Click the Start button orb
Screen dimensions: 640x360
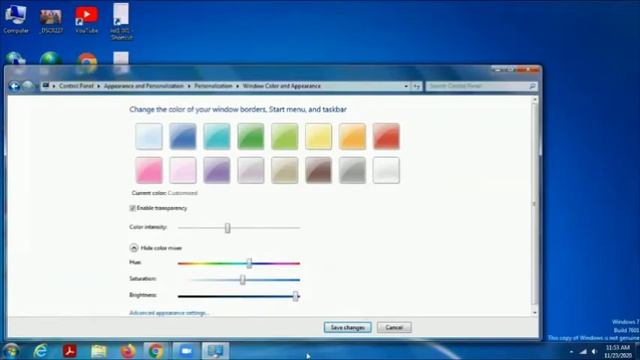click(11, 351)
